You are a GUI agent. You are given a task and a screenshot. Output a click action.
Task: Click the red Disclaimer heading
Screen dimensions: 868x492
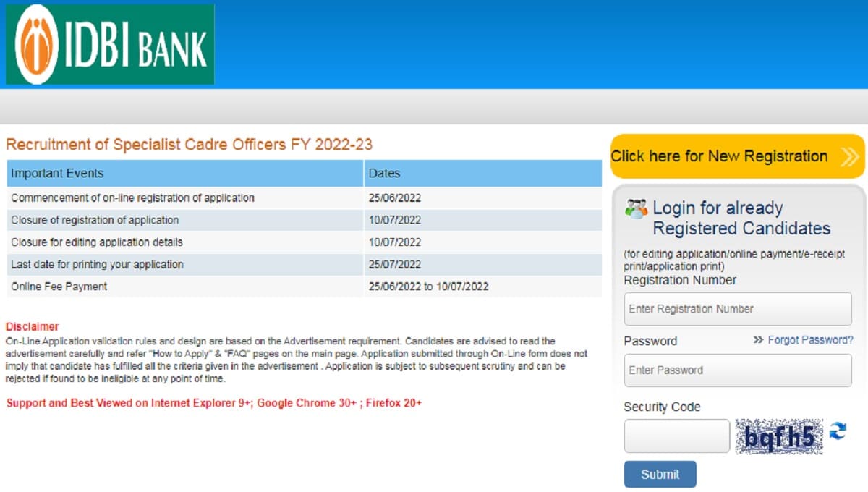tap(33, 327)
